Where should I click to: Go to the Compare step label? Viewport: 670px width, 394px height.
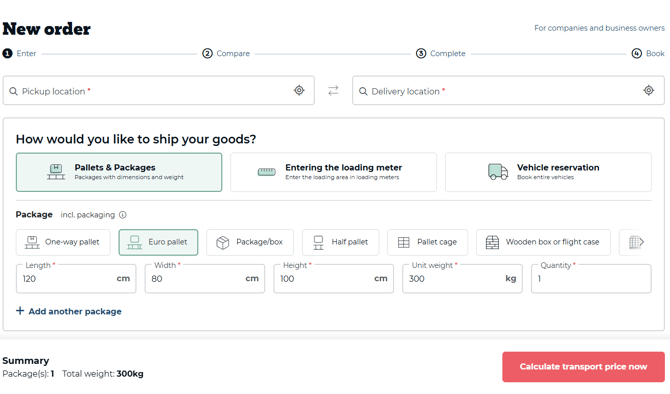233,53
